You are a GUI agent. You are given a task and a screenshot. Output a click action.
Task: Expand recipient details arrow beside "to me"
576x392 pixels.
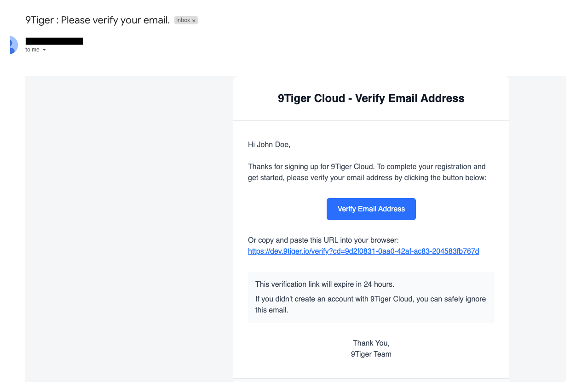[x=44, y=50]
